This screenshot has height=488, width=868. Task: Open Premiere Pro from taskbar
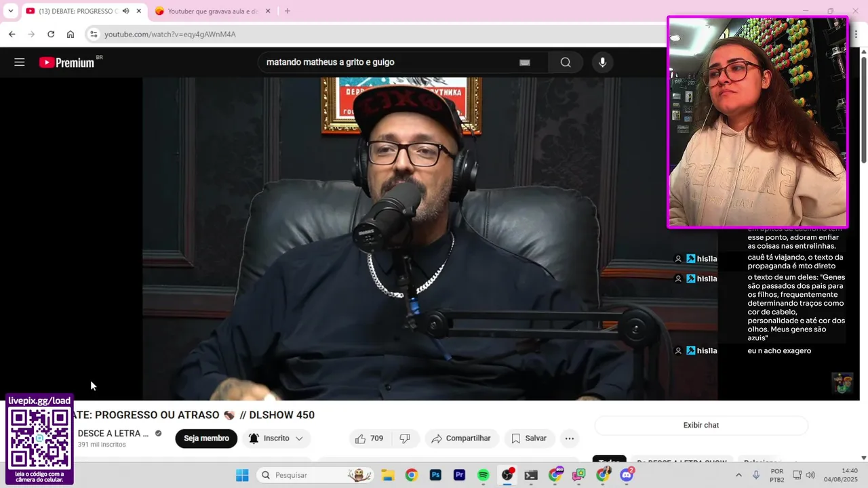click(x=459, y=475)
